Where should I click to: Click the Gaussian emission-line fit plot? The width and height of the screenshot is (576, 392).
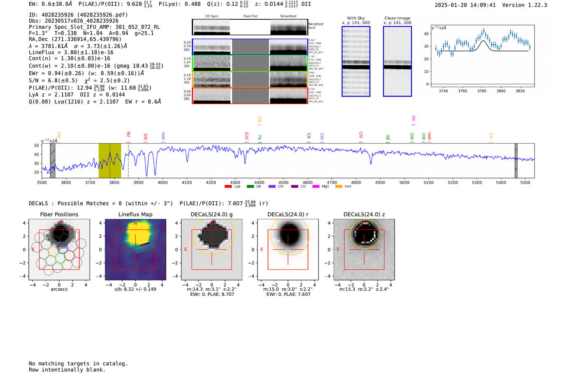482,56
